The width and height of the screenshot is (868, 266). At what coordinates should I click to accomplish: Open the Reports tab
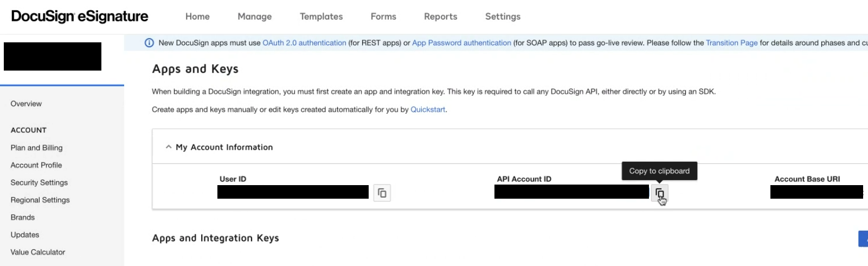point(440,17)
